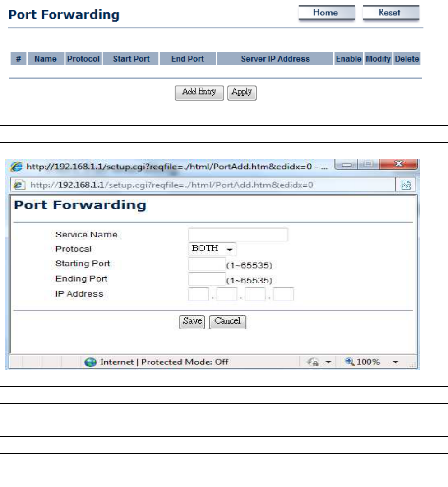Select the first IP Address octet box
This screenshot has height=487, width=448.
(199, 294)
